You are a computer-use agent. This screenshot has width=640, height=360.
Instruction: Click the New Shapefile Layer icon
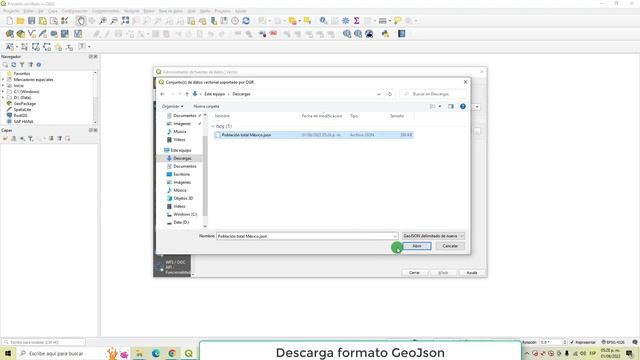click(31, 34)
